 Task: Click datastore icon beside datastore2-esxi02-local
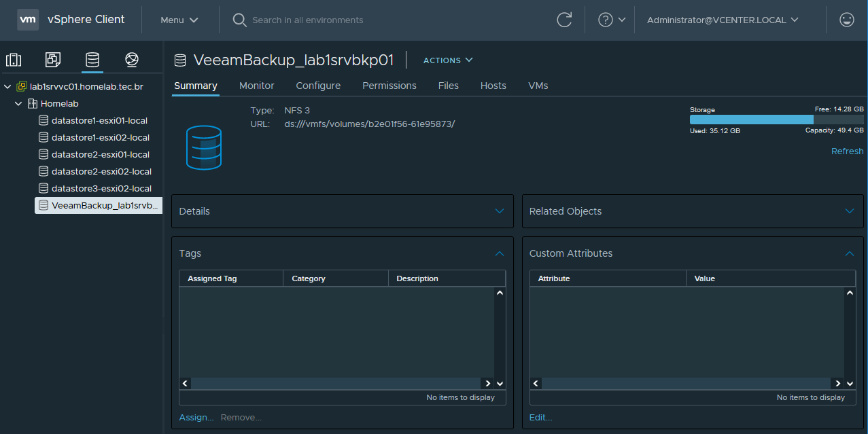coord(44,172)
